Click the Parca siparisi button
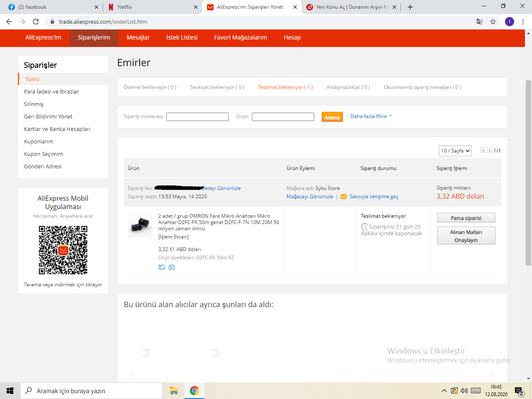Image resolution: width=532 pixels, height=399 pixels. click(466, 218)
